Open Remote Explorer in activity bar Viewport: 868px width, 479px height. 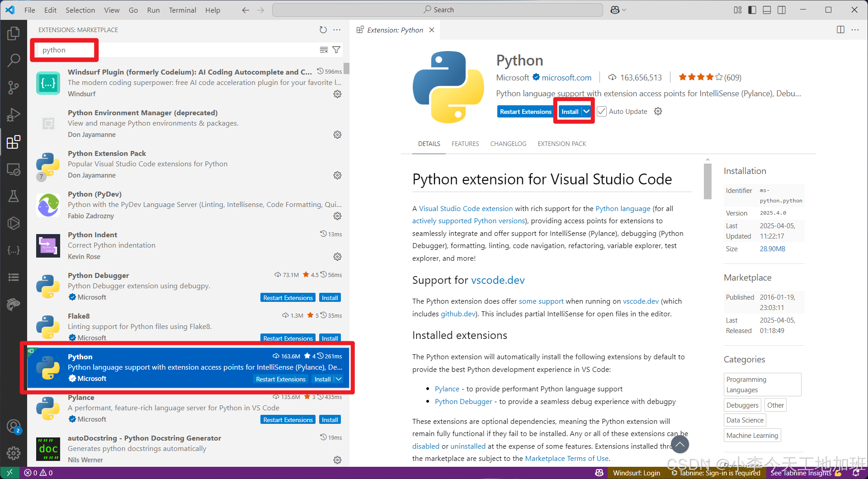14,169
